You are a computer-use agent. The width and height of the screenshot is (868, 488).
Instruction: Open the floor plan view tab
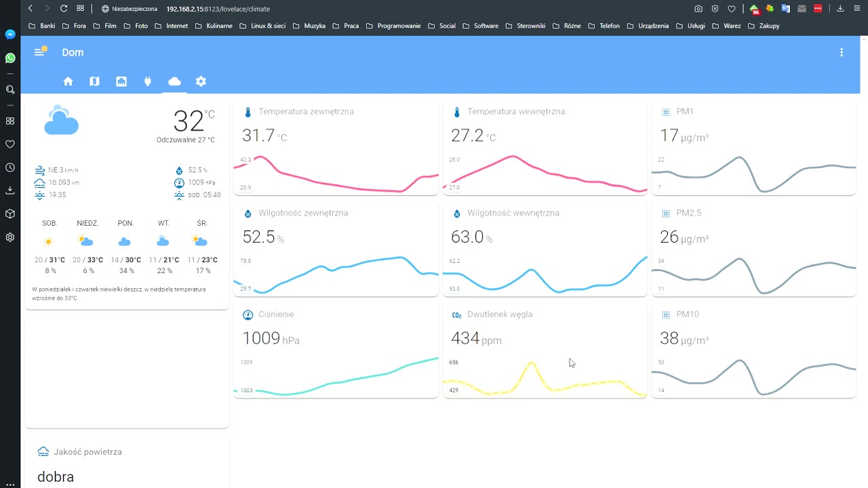tap(121, 81)
